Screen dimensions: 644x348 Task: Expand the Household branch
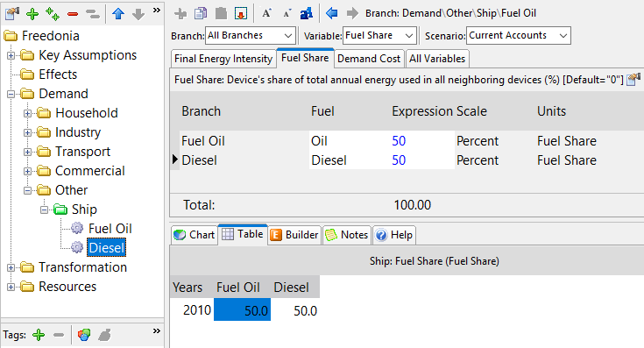pos(27,113)
